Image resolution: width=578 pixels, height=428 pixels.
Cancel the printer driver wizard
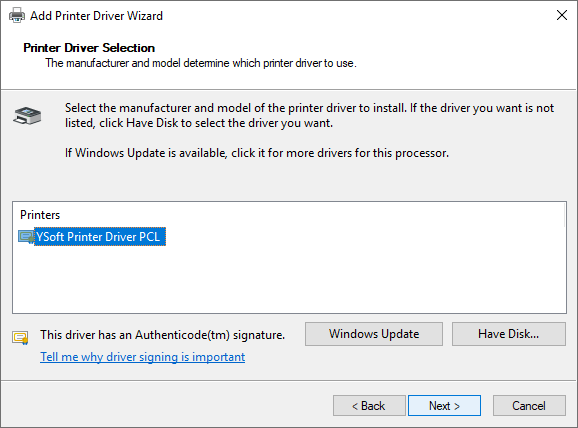point(529,406)
